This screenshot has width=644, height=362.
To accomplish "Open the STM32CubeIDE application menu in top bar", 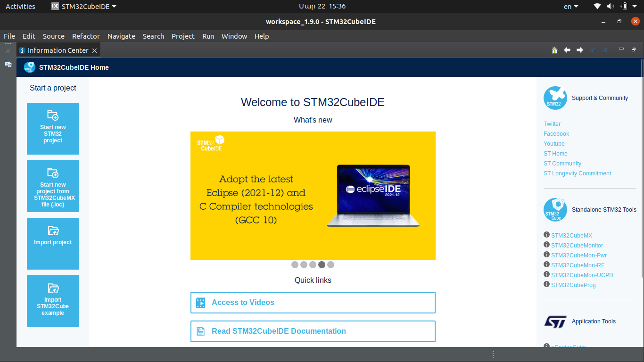I will point(84,6).
